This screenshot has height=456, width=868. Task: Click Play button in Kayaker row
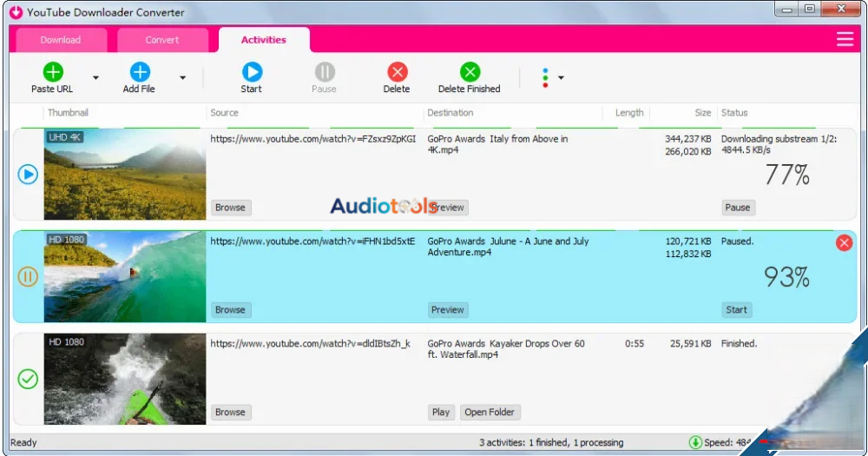pos(441,413)
